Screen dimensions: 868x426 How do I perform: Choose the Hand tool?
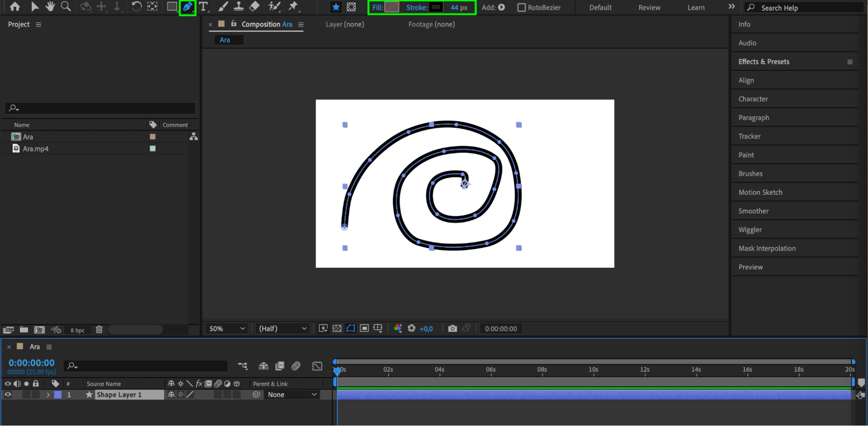[x=50, y=7]
